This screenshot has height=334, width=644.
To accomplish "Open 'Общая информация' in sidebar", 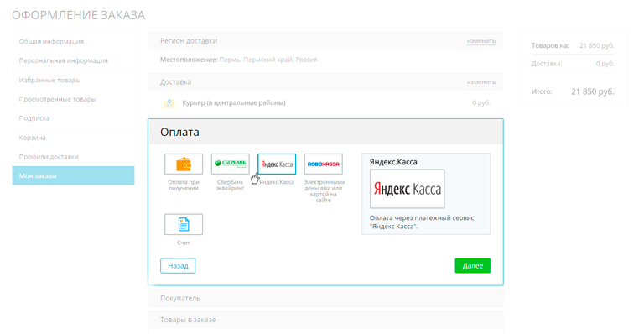I will click(x=51, y=41).
